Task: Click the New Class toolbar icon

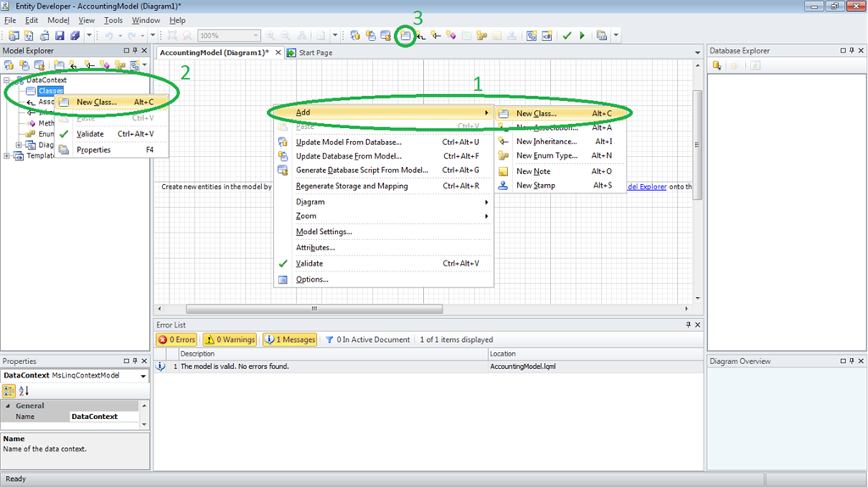Action: click(x=406, y=36)
